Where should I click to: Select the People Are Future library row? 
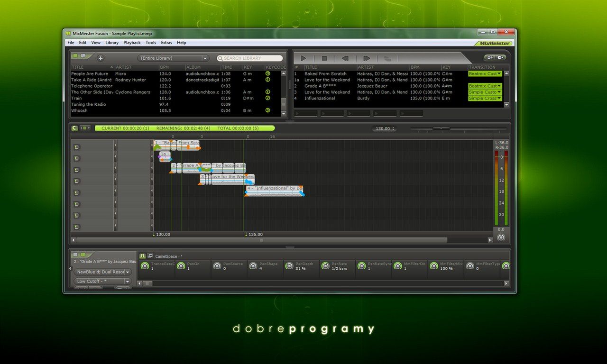(175, 74)
